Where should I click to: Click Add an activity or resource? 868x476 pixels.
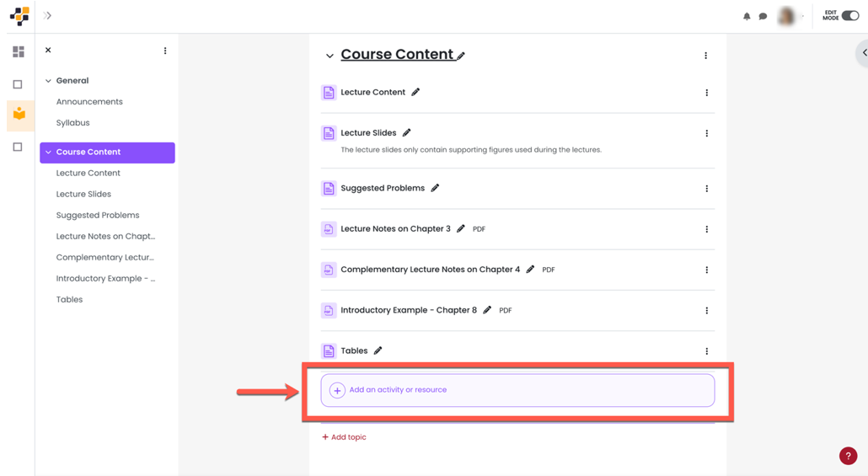pos(398,390)
